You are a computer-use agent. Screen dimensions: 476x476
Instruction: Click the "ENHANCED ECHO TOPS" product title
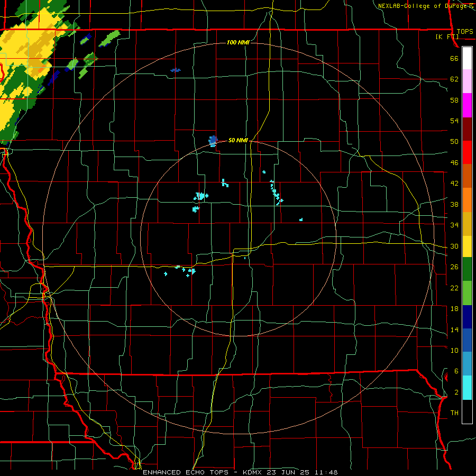point(186,472)
